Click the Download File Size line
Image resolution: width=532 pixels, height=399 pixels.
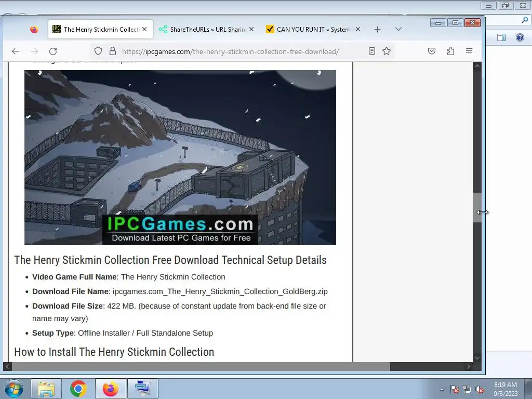(179, 312)
